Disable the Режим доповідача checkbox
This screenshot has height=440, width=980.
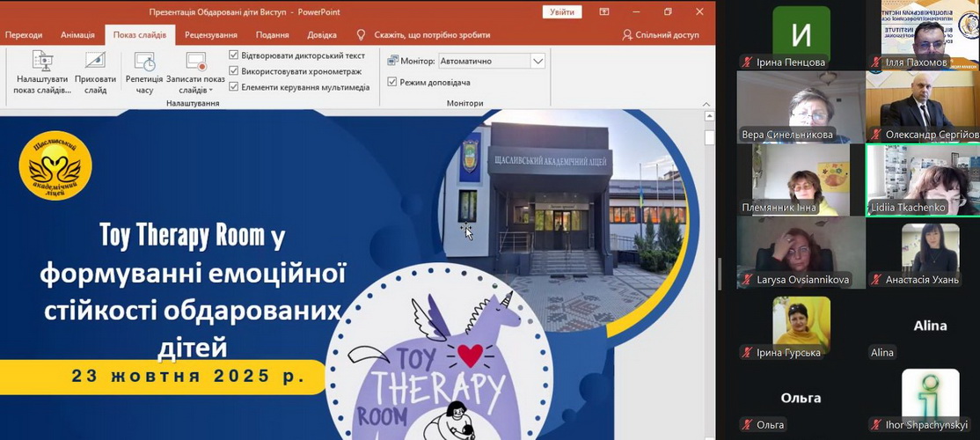[x=392, y=82]
